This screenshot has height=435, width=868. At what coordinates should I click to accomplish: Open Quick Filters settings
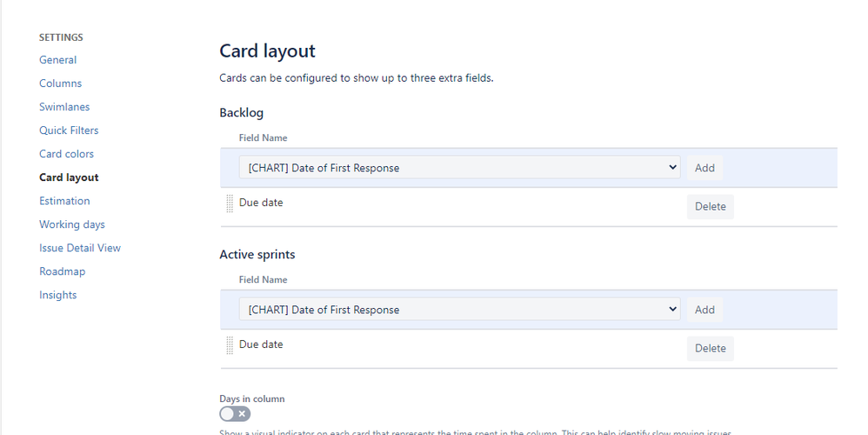coord(69,130)
